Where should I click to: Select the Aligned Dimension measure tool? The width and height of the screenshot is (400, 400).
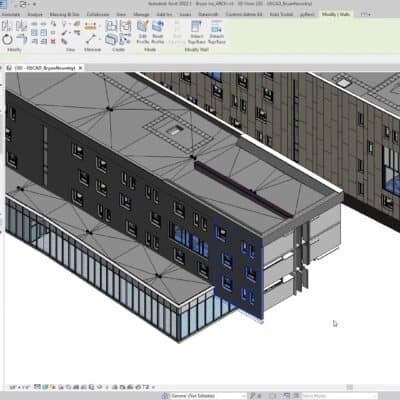(90, 26)
